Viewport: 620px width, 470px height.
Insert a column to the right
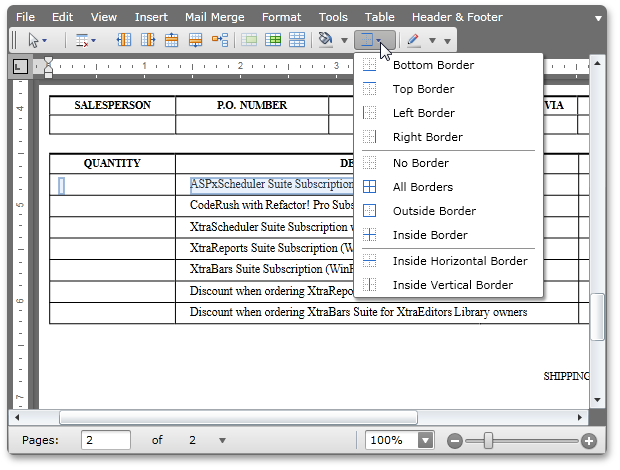click(x=148, y=40)
